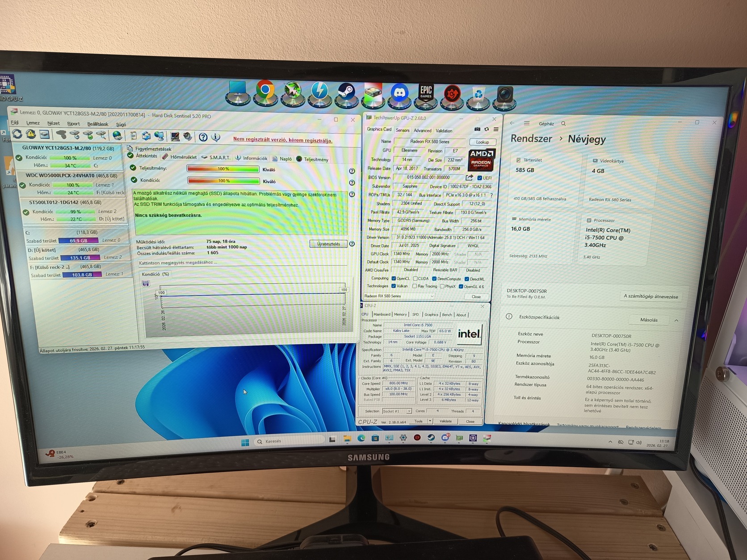This screenshot has width=747, height=560.
Task: Open help icon beside Teljesítmény bar
Action: pos(352,171)
